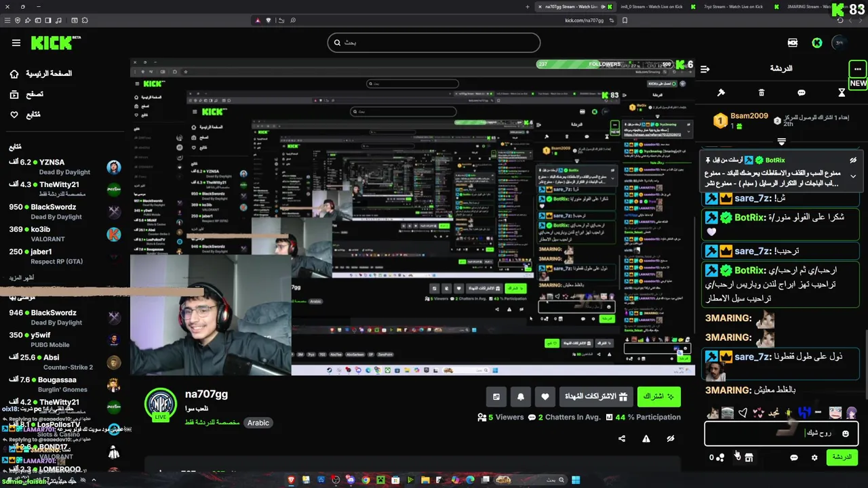
Task: Click the Windows Start button in the taskbar
Action: point(576,480)
